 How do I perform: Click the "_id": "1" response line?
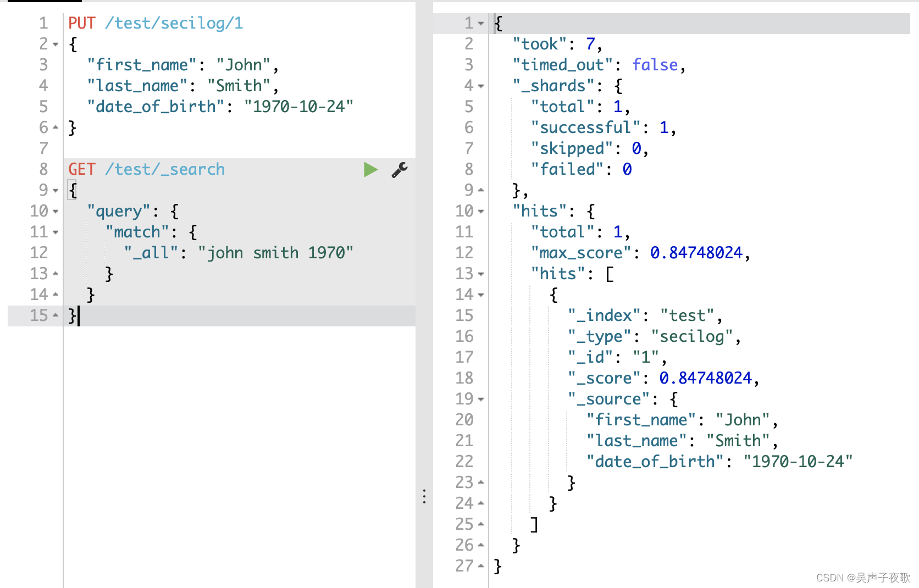click(618, 357)
